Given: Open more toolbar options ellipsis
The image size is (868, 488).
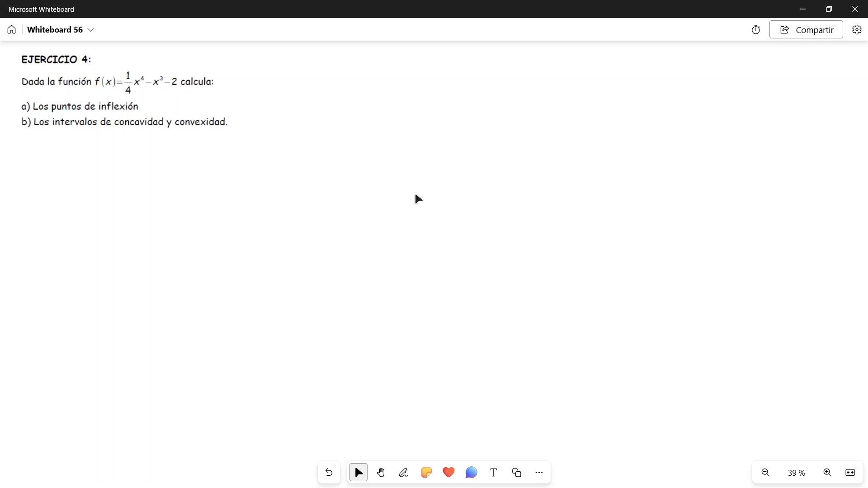Looking at the screenshot, I should [539, 473].
